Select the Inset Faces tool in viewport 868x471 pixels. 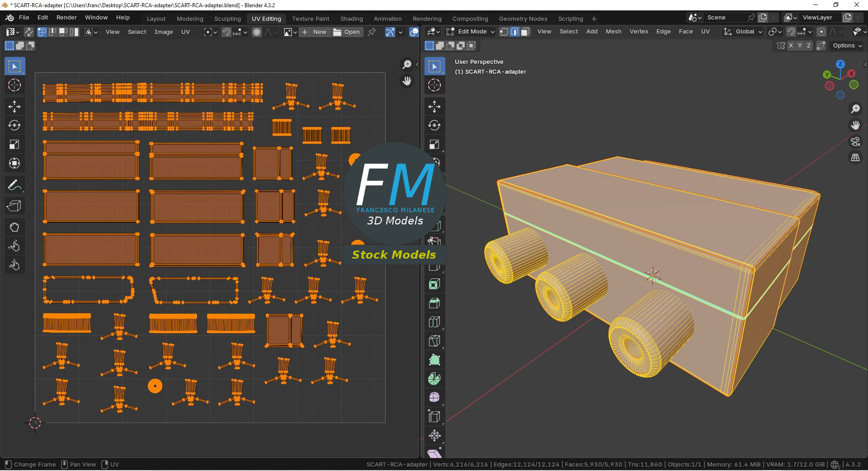(434, 284)
